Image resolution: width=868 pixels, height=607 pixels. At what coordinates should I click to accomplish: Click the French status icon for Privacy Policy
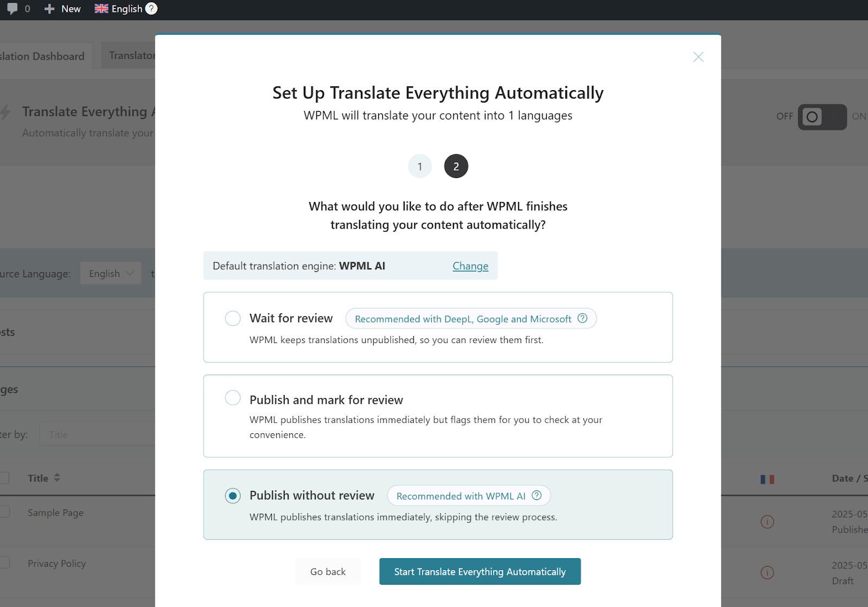tap(767, 572)
